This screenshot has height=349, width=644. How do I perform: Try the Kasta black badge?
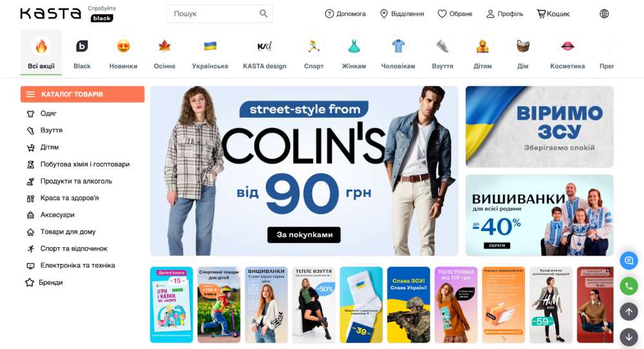tap(102, 18)
